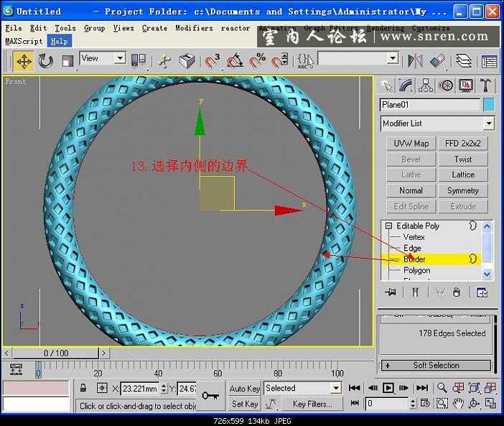Switch to the Modify command panel tab
This screenshot has width=504, height=426.
point(406,85)
